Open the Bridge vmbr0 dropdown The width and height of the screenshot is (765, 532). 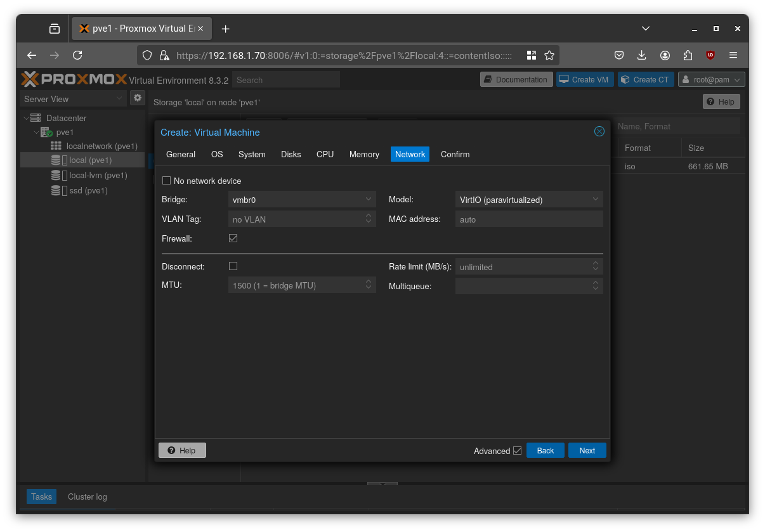tap(368, 198)
